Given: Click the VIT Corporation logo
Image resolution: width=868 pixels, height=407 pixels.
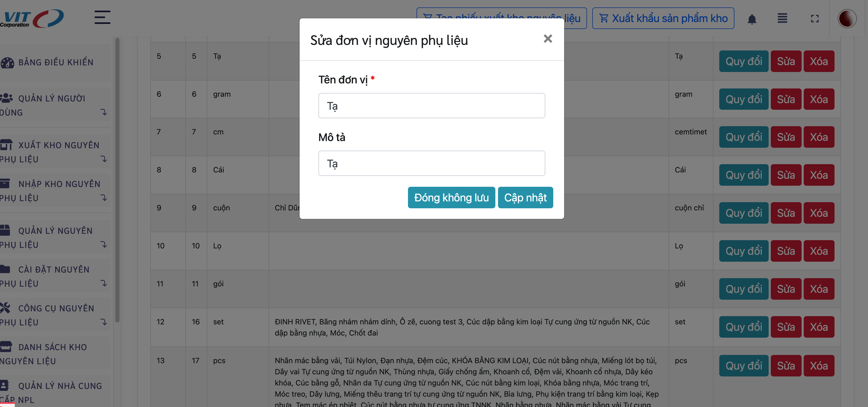Looking at the screenshot, I should [32, 18].
